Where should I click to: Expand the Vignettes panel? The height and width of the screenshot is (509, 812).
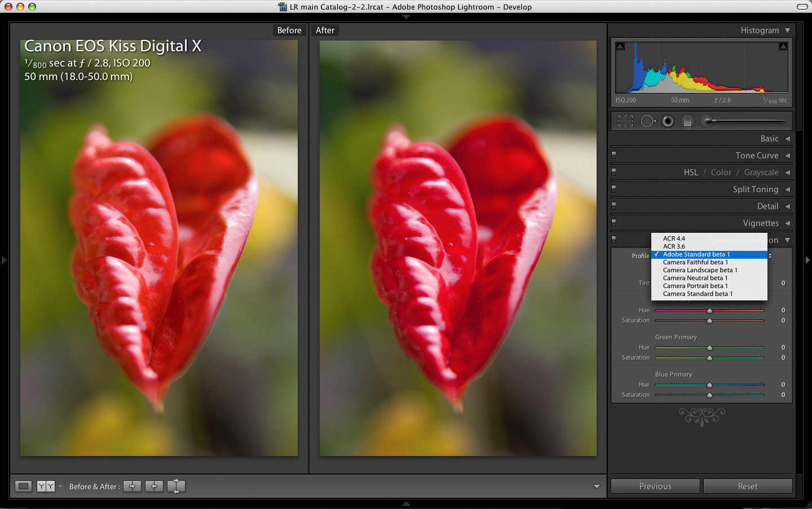(787, 223)
